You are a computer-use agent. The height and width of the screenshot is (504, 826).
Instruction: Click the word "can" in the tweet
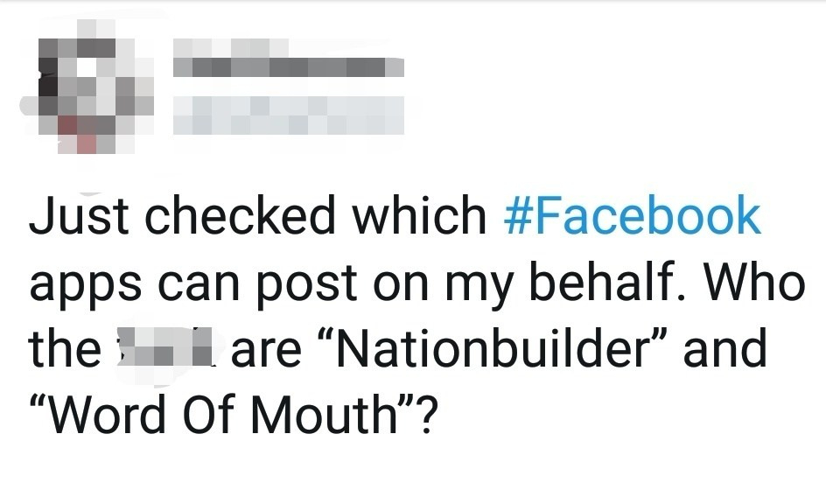(x=199, y=286)
